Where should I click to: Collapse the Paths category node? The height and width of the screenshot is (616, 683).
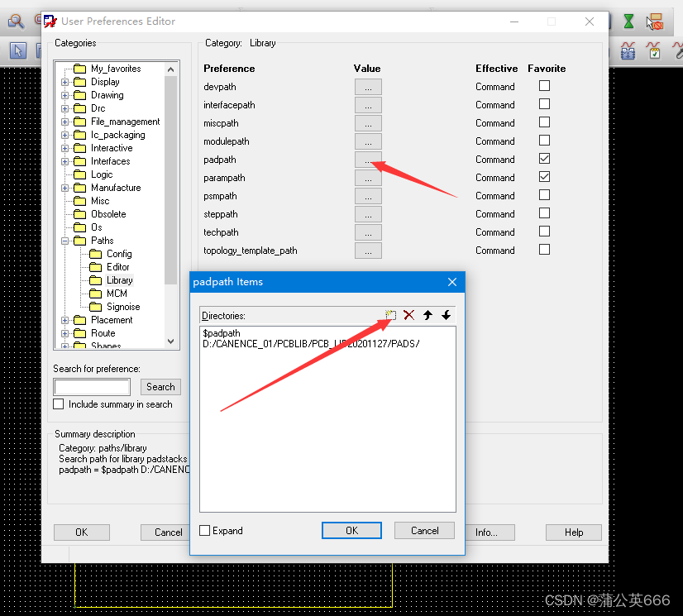[64, 241]
